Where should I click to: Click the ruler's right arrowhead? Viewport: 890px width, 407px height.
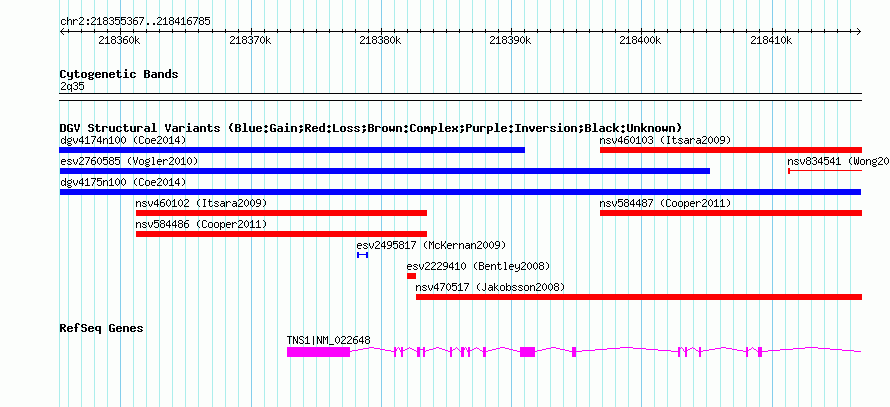tap(859, 32)
